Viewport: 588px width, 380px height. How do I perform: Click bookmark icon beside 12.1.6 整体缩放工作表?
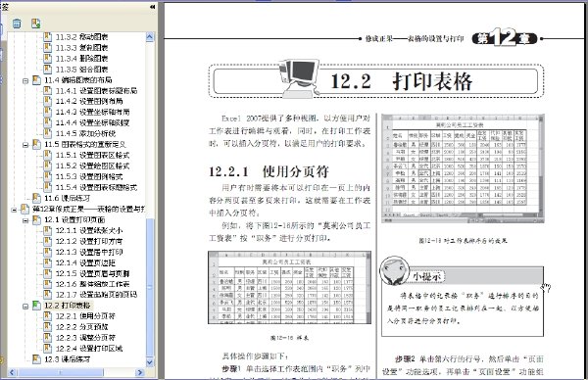click(x=48, y=284)
